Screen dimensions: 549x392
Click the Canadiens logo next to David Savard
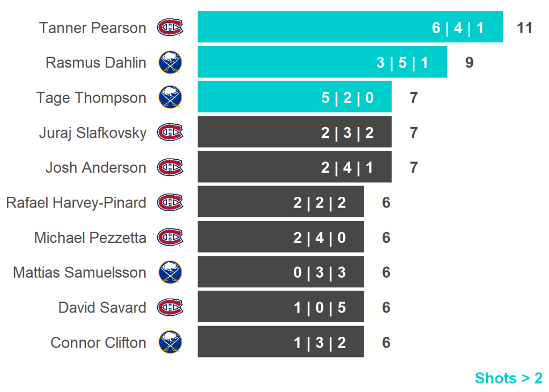click(x=170, y=307)
